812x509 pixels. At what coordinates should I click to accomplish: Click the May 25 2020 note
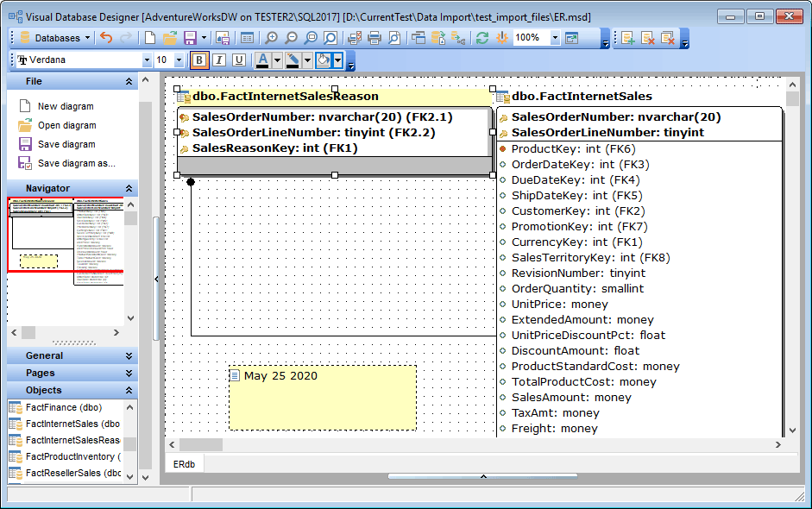(x=323, y=399)
